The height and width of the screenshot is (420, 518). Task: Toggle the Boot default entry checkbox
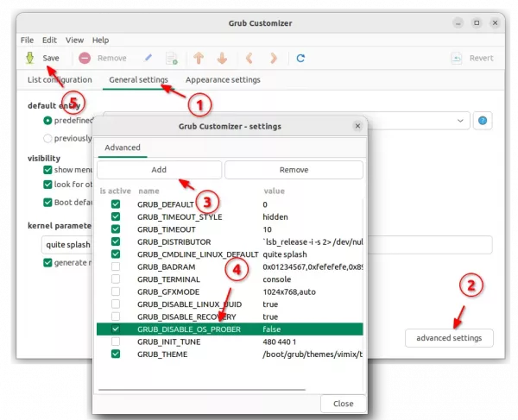[x=47, y=203]
